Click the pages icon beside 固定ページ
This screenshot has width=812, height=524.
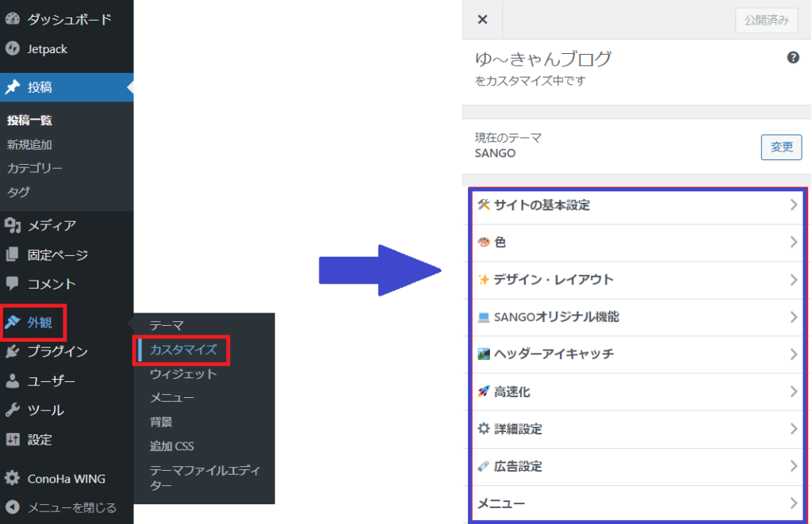13,254
